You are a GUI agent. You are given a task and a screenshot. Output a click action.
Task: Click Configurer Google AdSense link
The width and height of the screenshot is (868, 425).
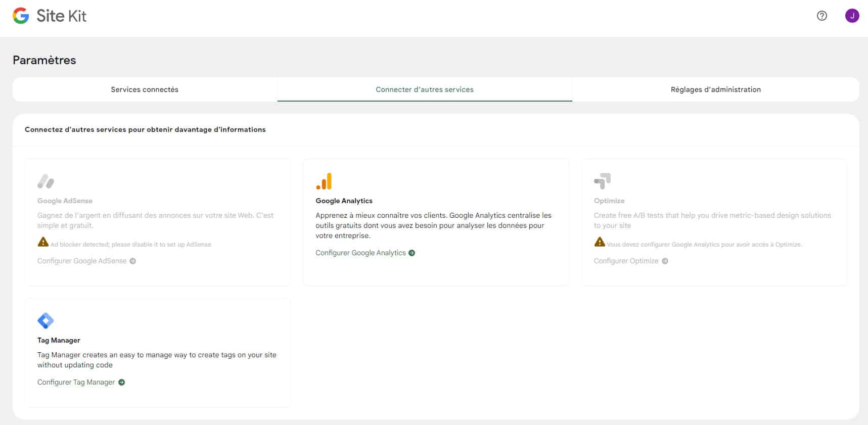82,261
